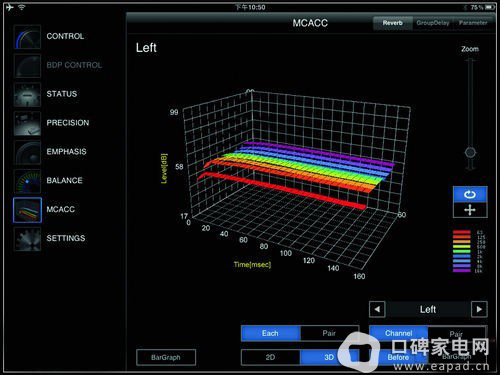Click the Zoom slider handle
500x375 pixels.
click(x=470, y=152)
